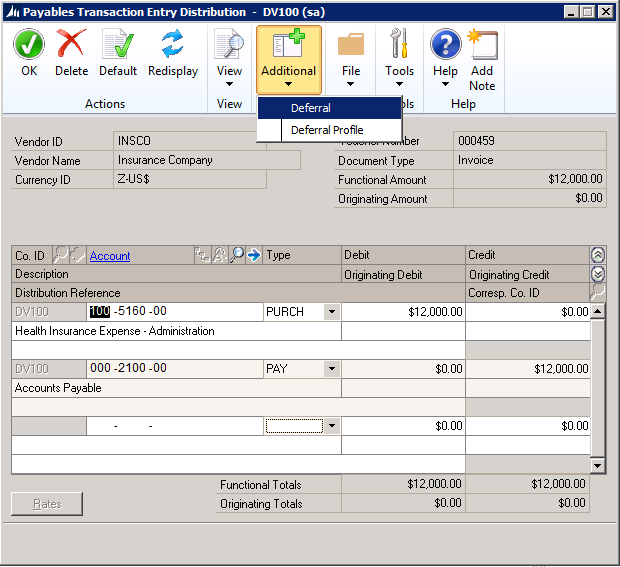Click the Functional Totals credit $12,000.00
The height and width of the screenshot is (567, 620).
coord(528,484)
